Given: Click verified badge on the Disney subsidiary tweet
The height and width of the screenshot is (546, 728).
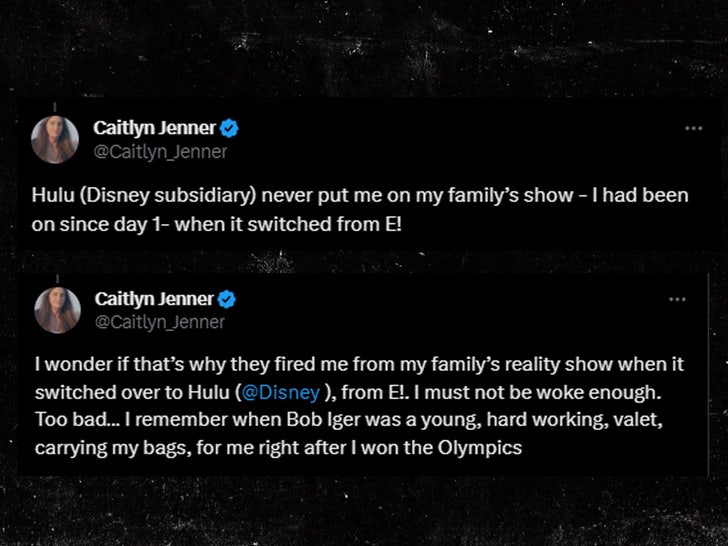Looking at the screenshot, I should 229,129.
